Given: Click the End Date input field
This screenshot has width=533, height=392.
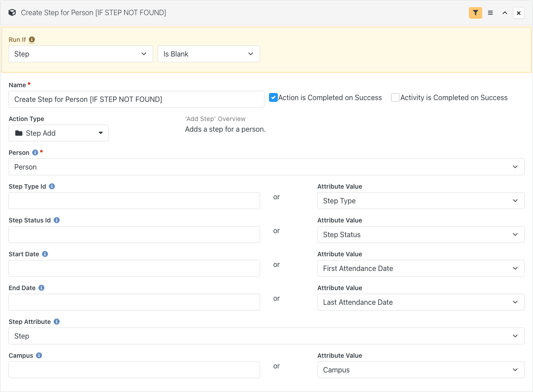Looking at the screenshot, I should 134,302.
